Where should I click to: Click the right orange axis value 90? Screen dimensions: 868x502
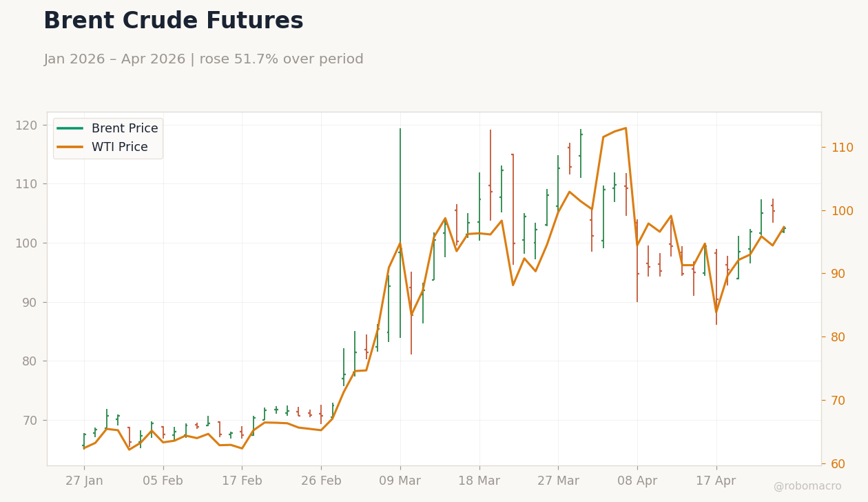[x=839, y=274]
